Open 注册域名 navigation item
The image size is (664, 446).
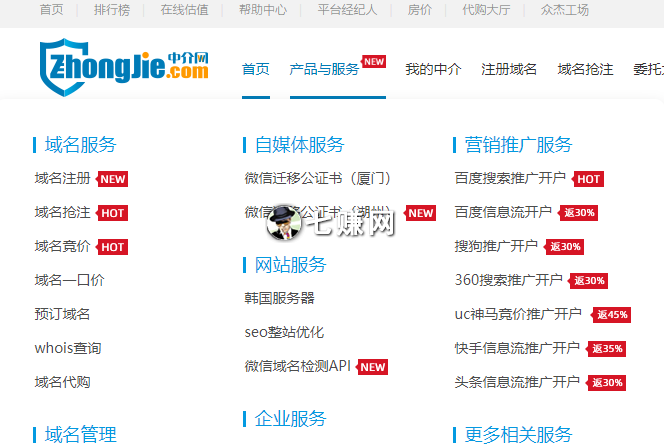509,69
